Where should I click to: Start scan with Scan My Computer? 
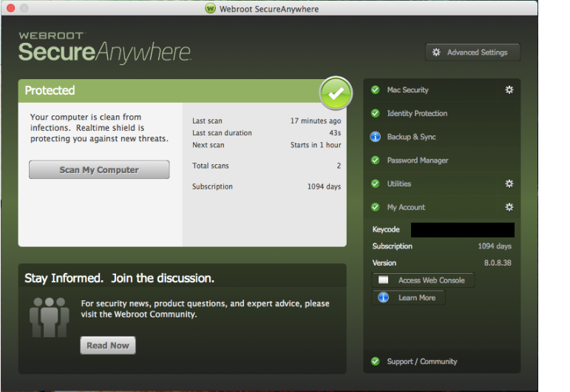[x=99, y=170]
